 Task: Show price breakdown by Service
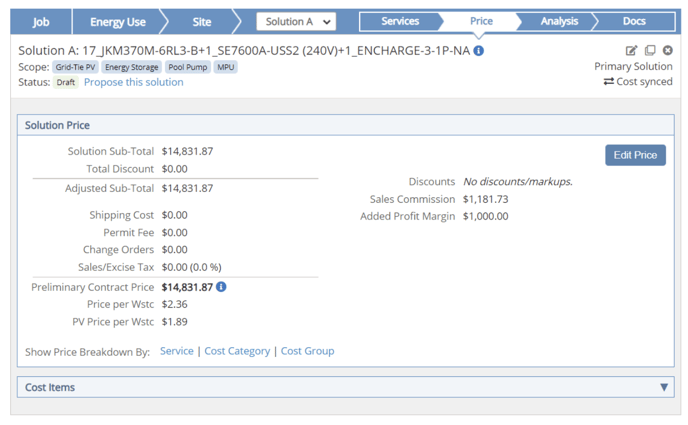[177, 351]
